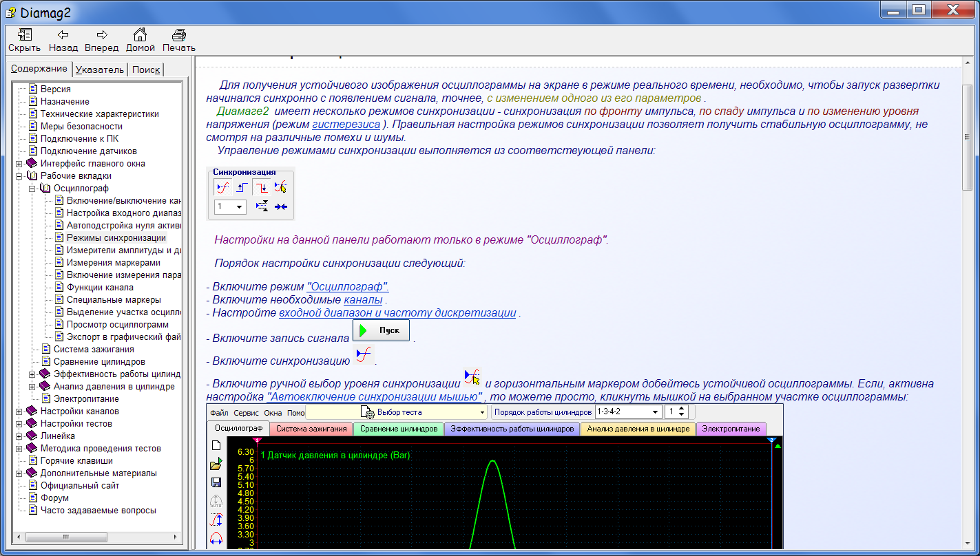The width and height of the screenshot is (980, 556).
Task: Select Технические характеристики in the tree
Action: coord(99,114)
